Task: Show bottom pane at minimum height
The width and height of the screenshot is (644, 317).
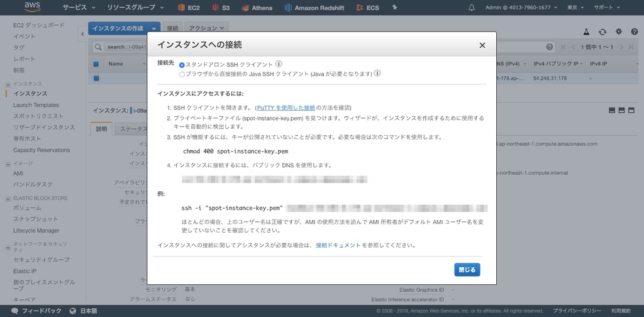Action: pyautogui.click(x=612, y=110)
